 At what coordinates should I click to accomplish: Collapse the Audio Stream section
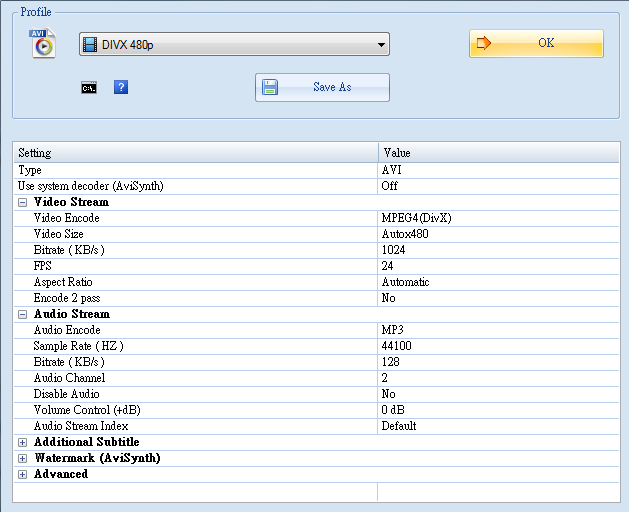click(23, 314)
